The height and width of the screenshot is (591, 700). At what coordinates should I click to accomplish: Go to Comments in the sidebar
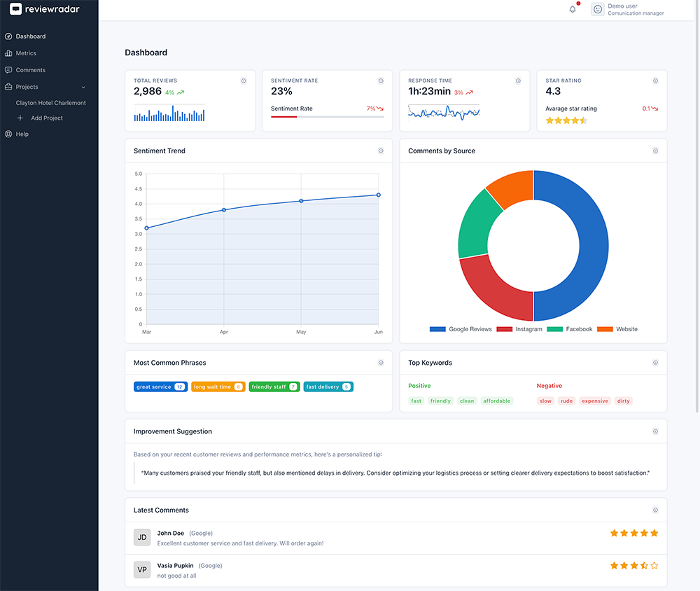(x=30, y=70)
